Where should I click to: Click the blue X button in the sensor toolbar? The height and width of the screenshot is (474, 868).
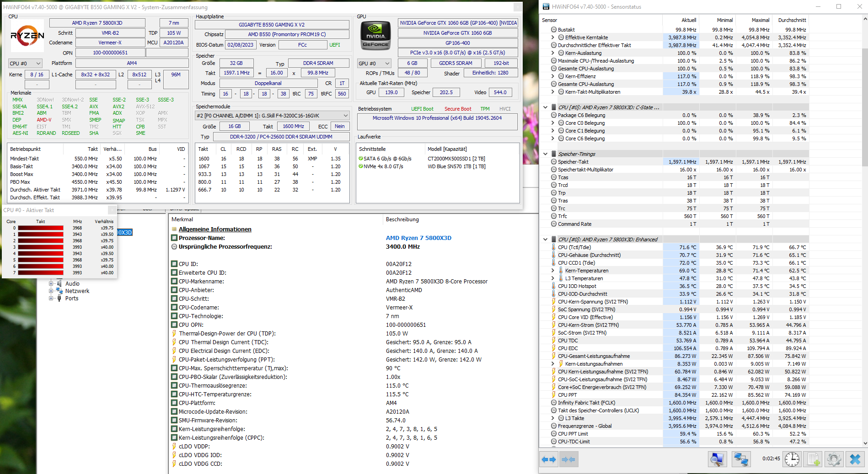tap(855, 459)
